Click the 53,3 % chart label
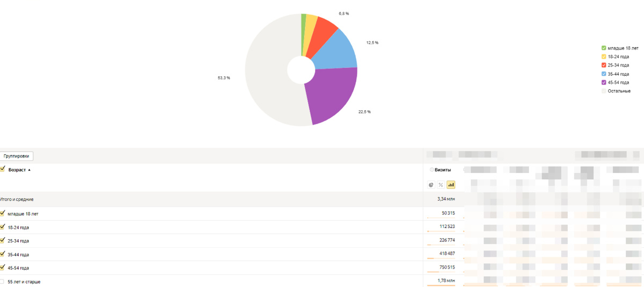 point(224,78)
